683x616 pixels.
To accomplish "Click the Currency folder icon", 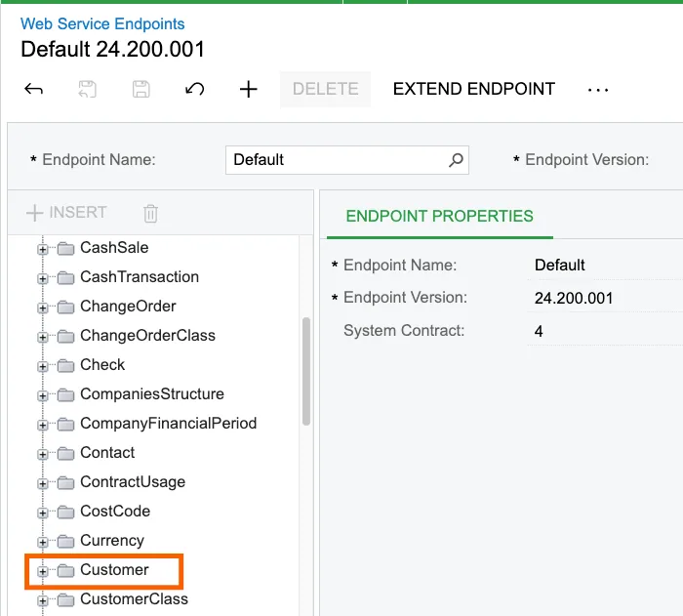I will (65, 542).
